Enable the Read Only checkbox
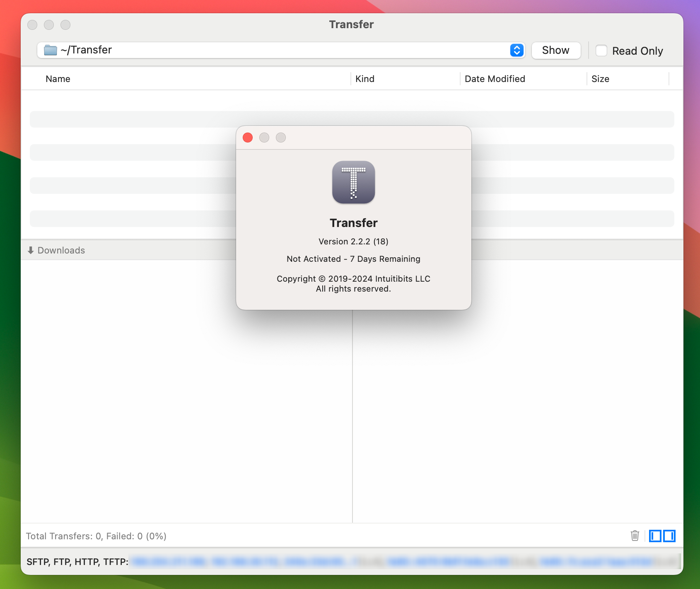 601,51
